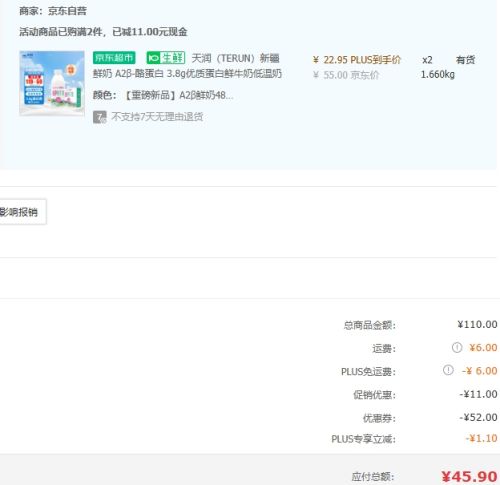The width and height of the screenshot is (500, 485).
Task: Click the promotion notice 已减11.00元现金
Action: [150, 32]
